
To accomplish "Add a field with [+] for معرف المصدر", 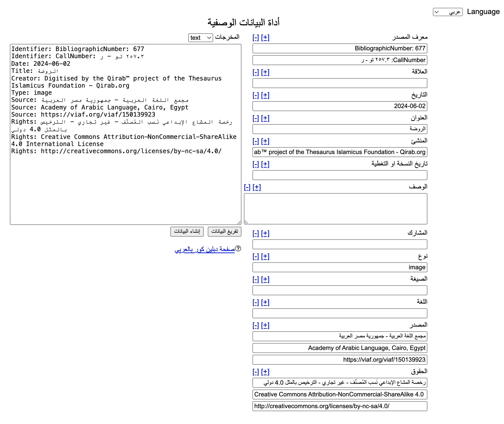I will click(x=265, y=38).
